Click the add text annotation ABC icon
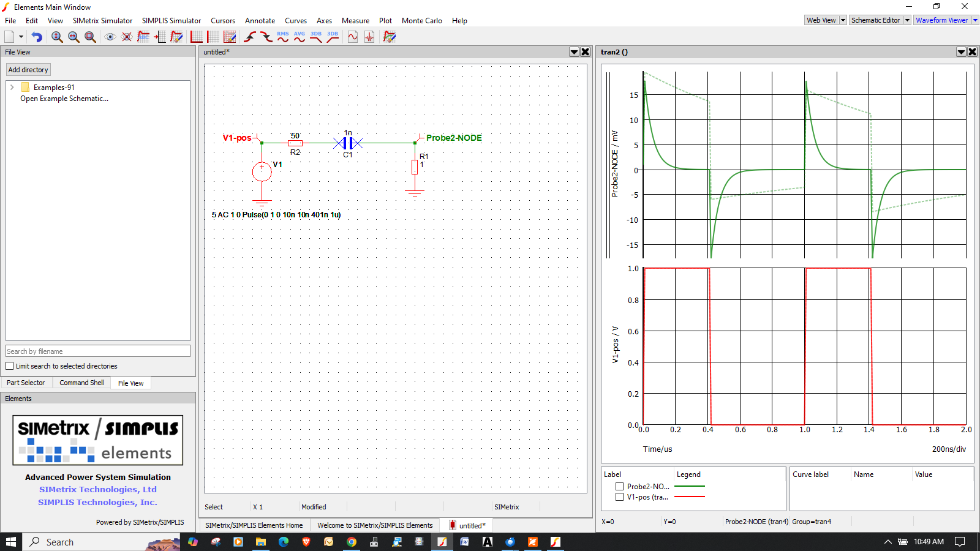The width and height of the screenshot is (980, 551). (143, 37)
